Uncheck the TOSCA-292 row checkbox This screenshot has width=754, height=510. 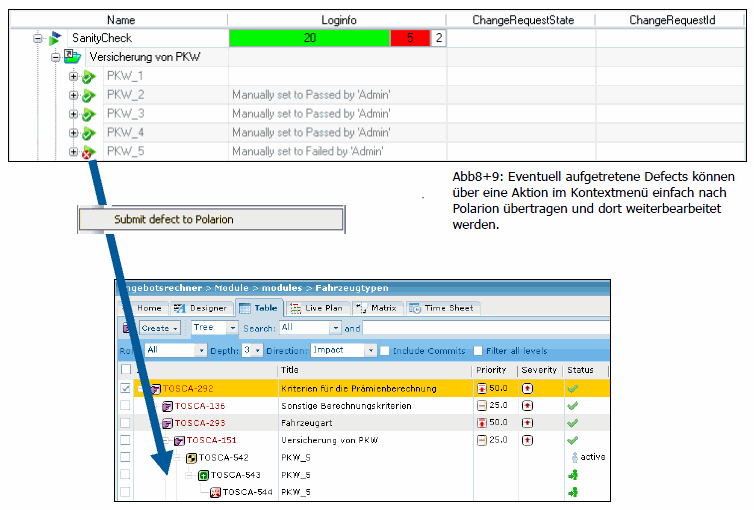126,388
